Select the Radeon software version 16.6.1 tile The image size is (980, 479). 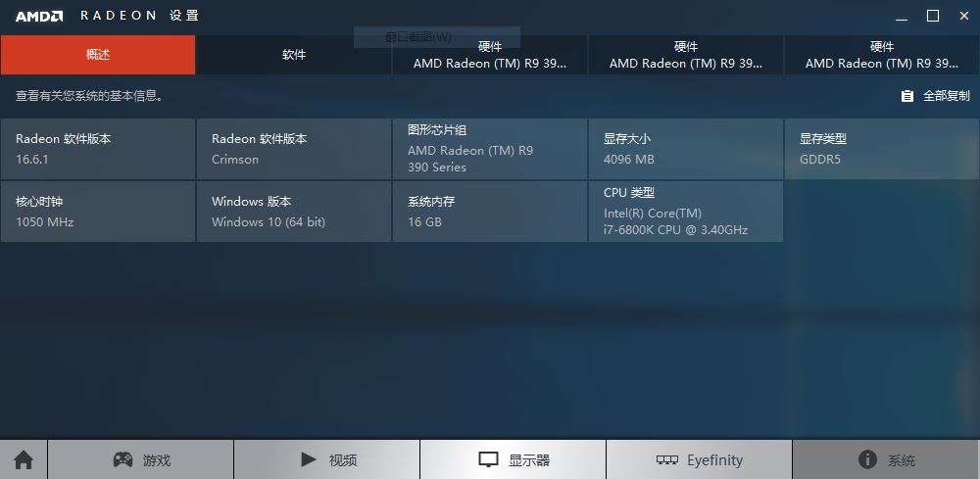(98, 149)
